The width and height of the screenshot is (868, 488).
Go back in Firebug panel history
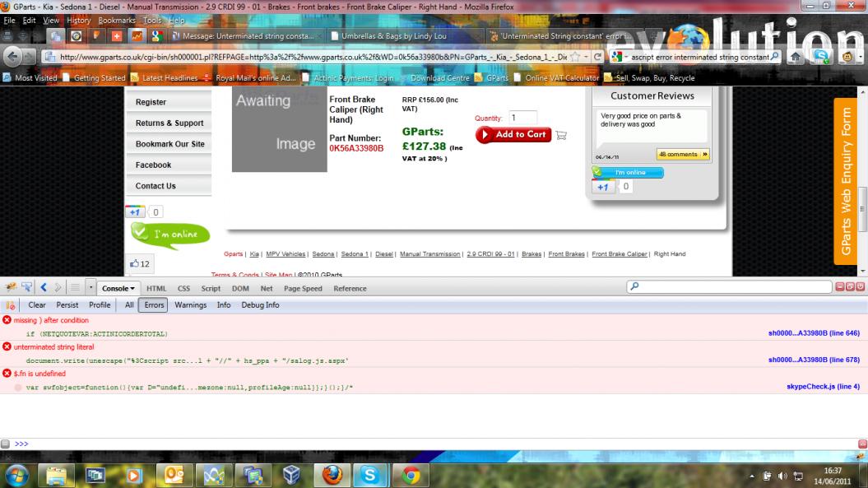click(x=43, y=287)
